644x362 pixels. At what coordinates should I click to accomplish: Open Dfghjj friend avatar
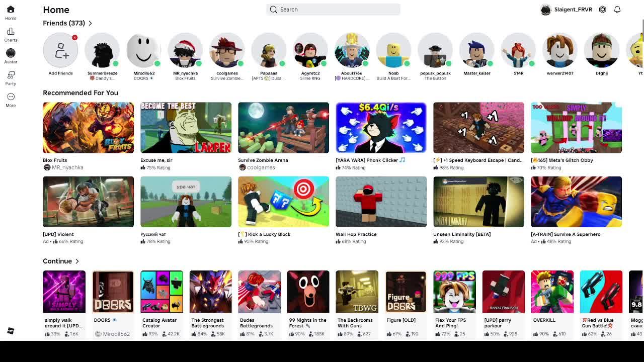(602, 50)
